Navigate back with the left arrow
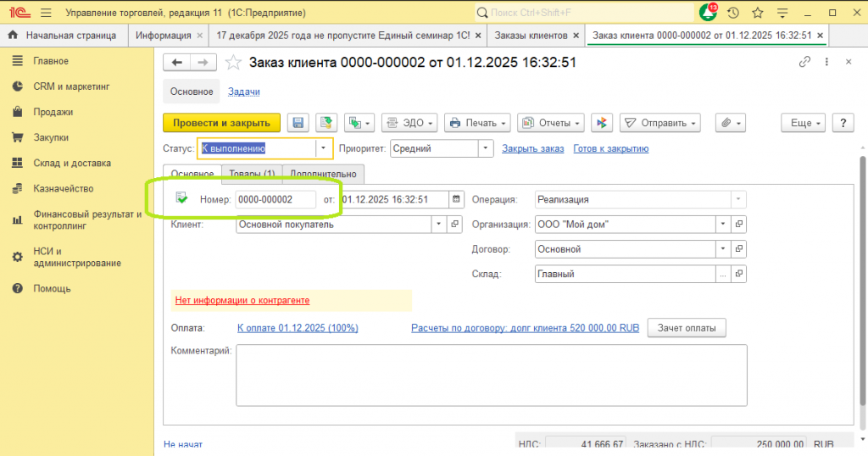 176,63
